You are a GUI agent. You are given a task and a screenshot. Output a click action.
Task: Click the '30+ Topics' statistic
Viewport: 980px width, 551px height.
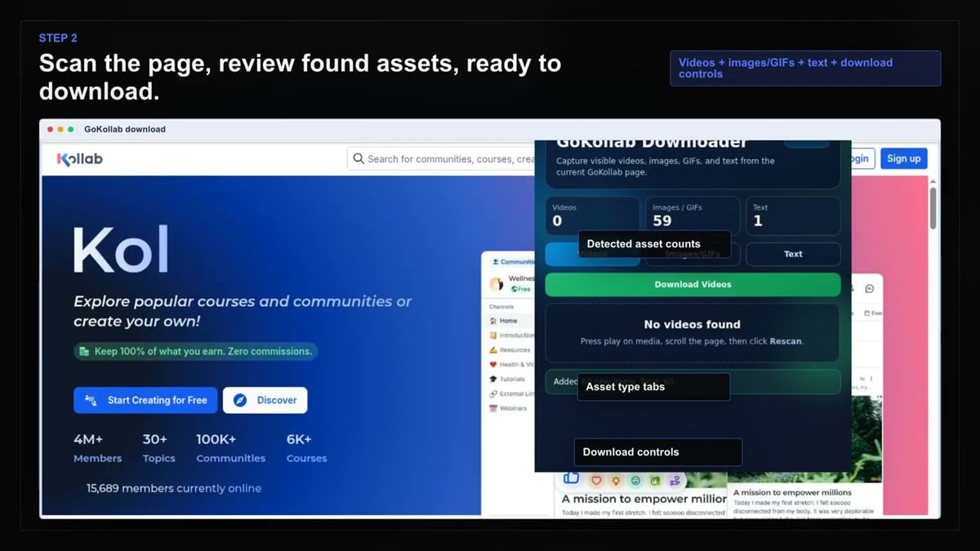point(158,448)
